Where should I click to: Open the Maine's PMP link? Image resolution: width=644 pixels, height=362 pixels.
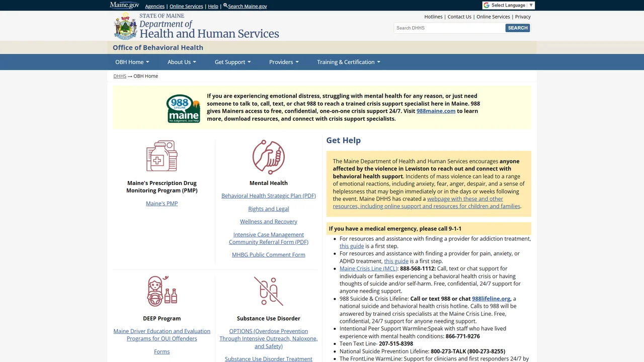click(162, 204)
